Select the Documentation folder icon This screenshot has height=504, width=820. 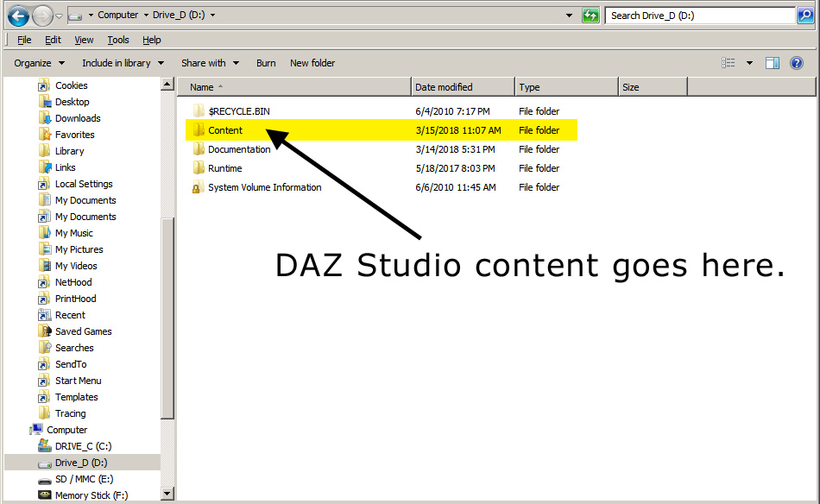point(199,149)
